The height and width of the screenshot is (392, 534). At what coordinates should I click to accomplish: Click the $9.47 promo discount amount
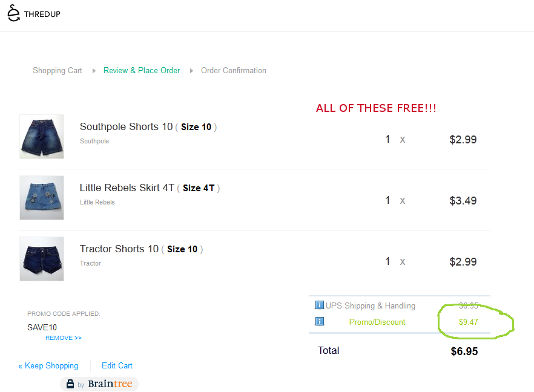(x=468, y=322)
